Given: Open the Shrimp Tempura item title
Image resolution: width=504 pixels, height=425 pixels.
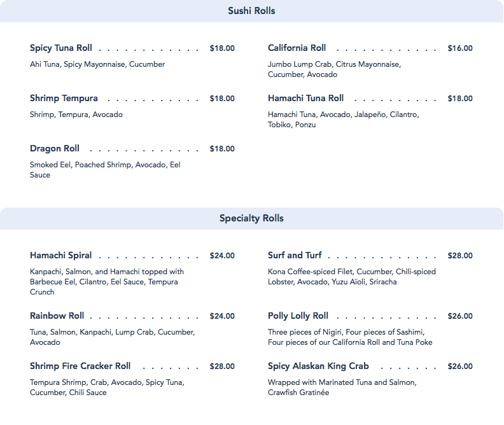Looking at the screenshot, I should coord(64,99).
